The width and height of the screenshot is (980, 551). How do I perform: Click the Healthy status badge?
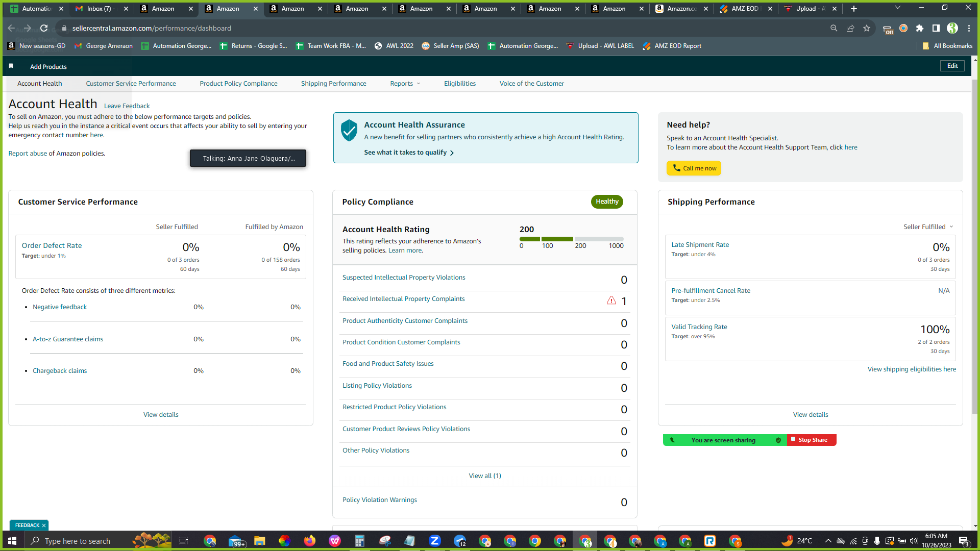tap(607, 202)
